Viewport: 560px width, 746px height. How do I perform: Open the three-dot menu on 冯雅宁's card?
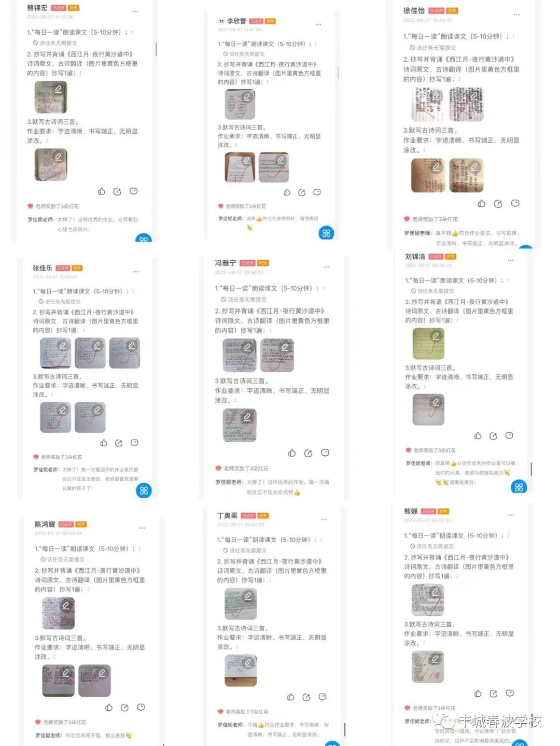point(327,267)
